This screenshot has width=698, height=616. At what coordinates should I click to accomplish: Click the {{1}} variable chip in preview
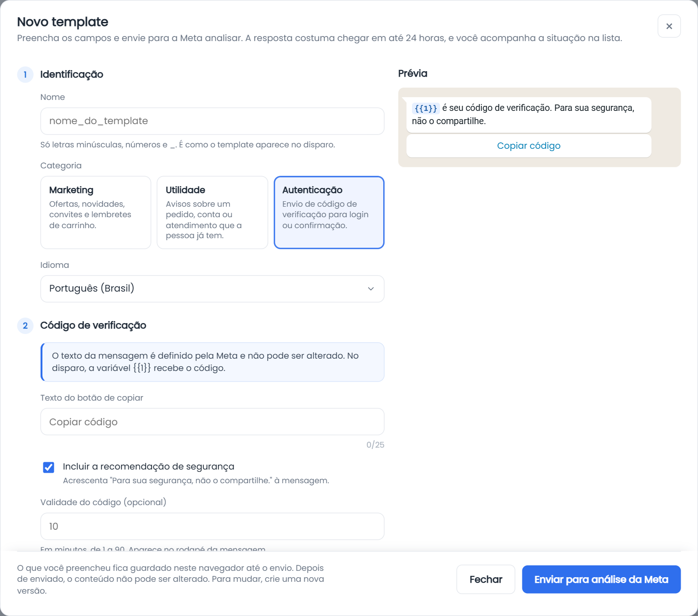pos(425,108)
